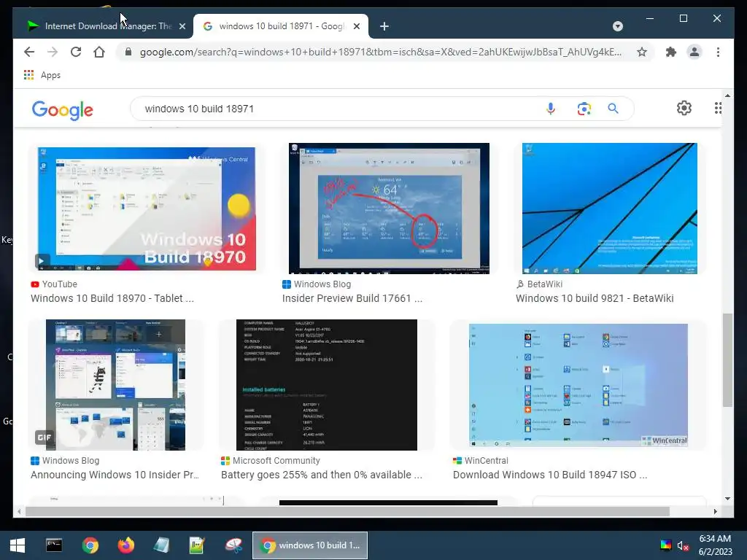Open the browser home page
The width and height of the screenshot is (747, 560).
click(x=99, y=52)
